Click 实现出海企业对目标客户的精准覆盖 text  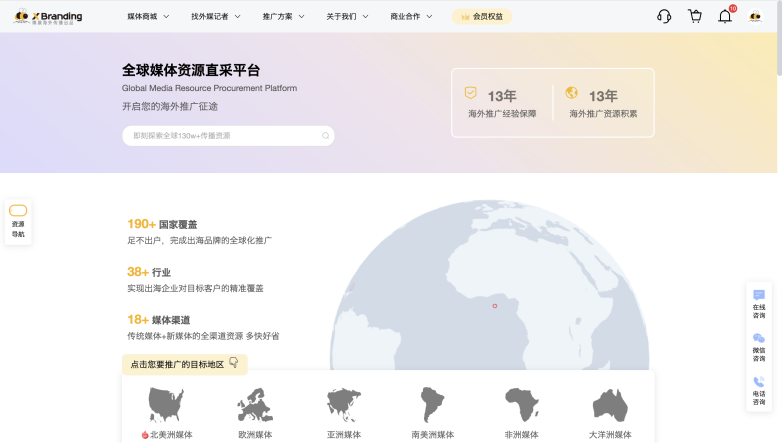195,288
